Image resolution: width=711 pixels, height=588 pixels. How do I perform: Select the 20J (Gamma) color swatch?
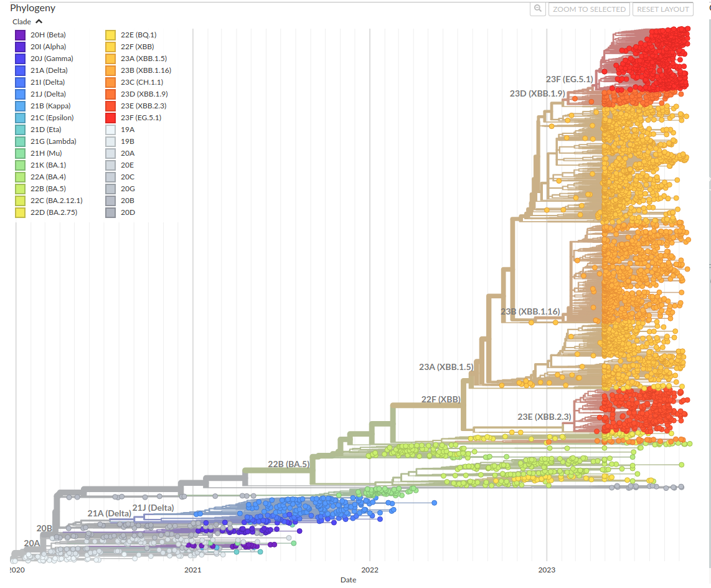coord(20,59)
